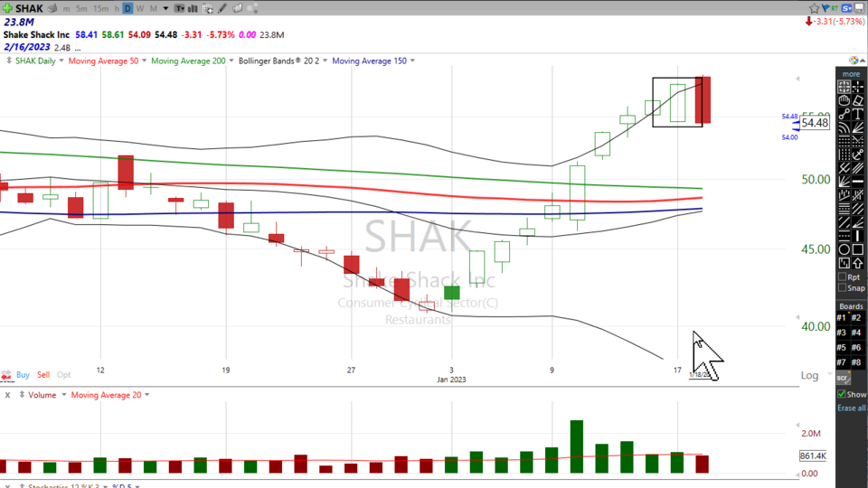
Task: Select the Fibonacci arcs tool
Action: 844,127
